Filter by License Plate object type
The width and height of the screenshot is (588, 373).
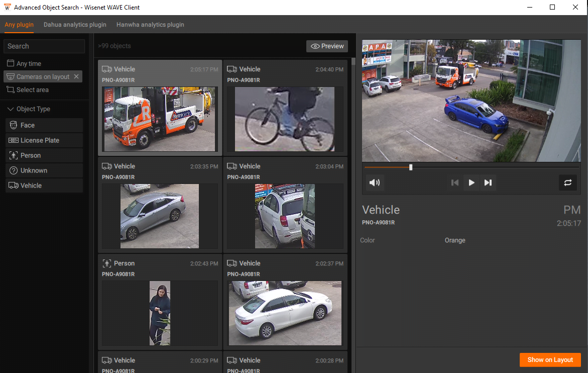tap(44, 140)
